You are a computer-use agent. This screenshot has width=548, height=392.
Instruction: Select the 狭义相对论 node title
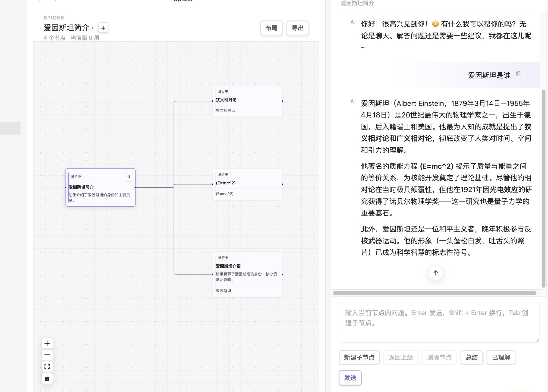coord(226,100)
